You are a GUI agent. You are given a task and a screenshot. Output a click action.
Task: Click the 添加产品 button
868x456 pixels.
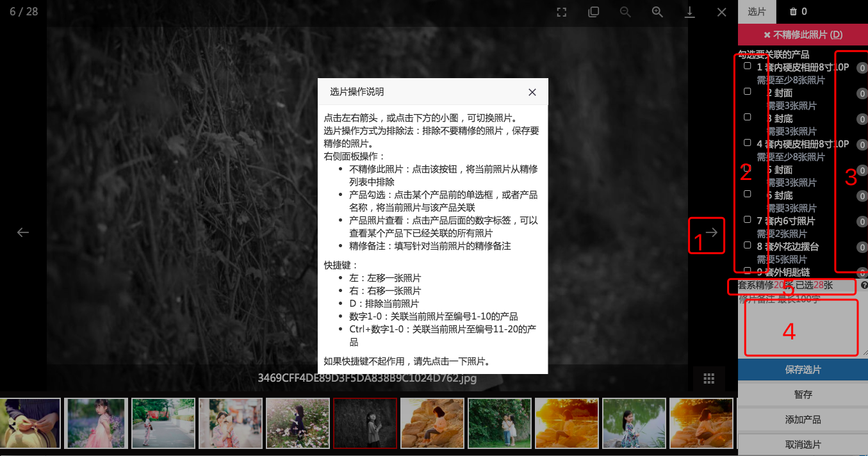(803, 419)
